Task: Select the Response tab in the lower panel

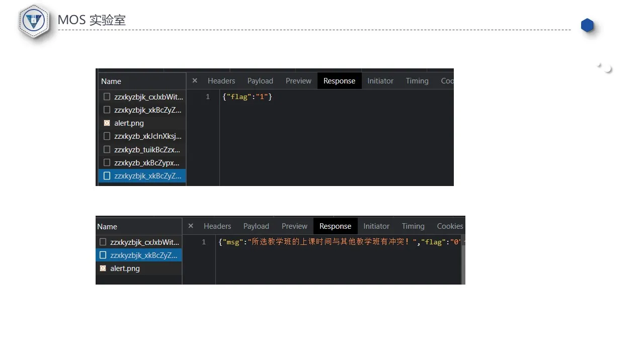Action: coord(336,226)
